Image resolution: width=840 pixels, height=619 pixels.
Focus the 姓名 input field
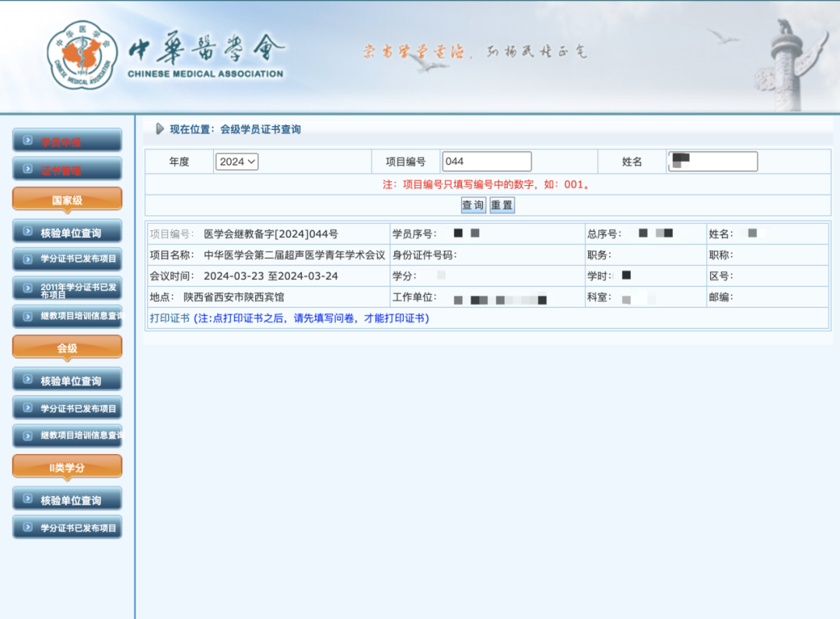click(x=713, y=161)
